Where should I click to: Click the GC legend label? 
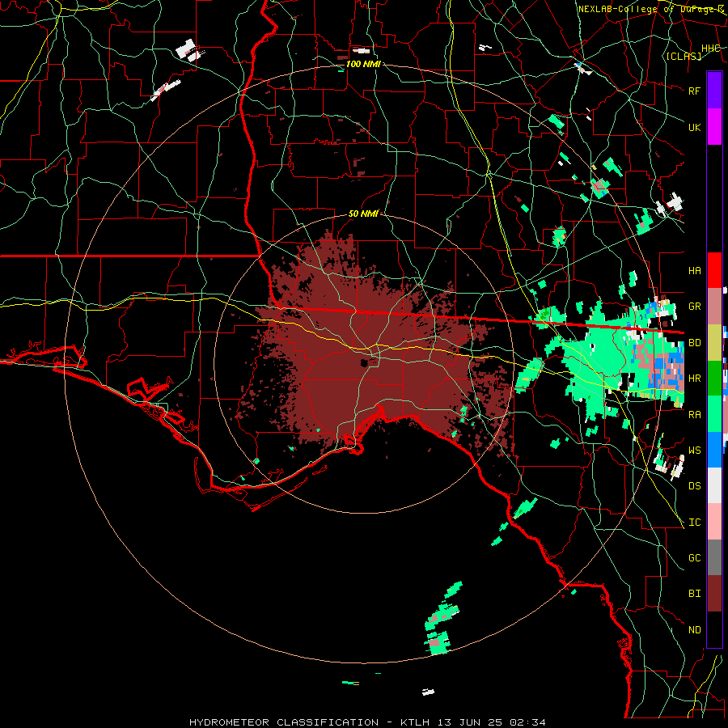click(694, 557)
